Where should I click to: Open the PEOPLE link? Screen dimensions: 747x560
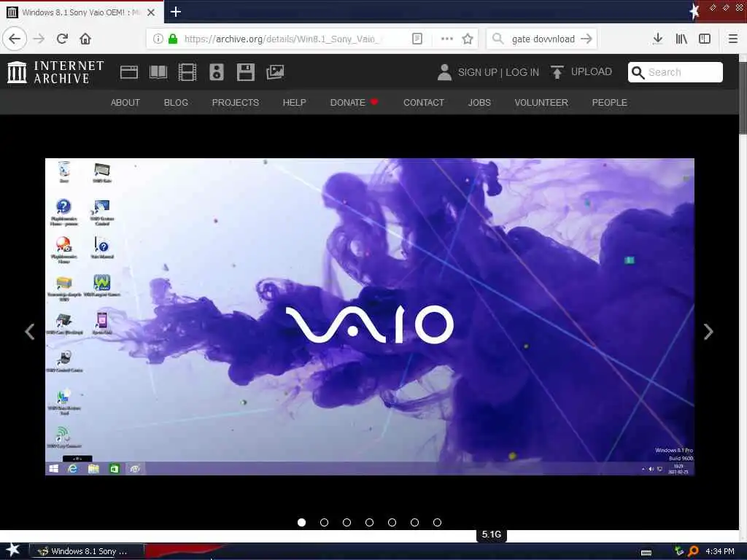(x=609, y=102)
